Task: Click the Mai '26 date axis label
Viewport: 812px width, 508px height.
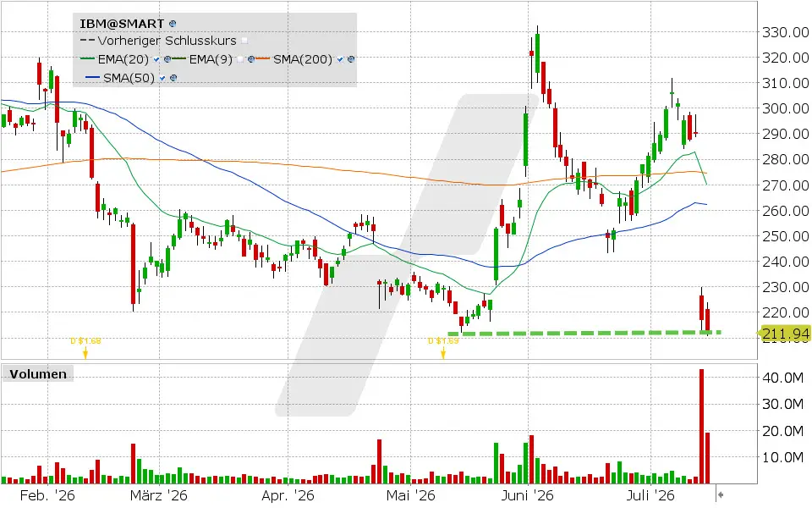Action: [x=411, y=495]
